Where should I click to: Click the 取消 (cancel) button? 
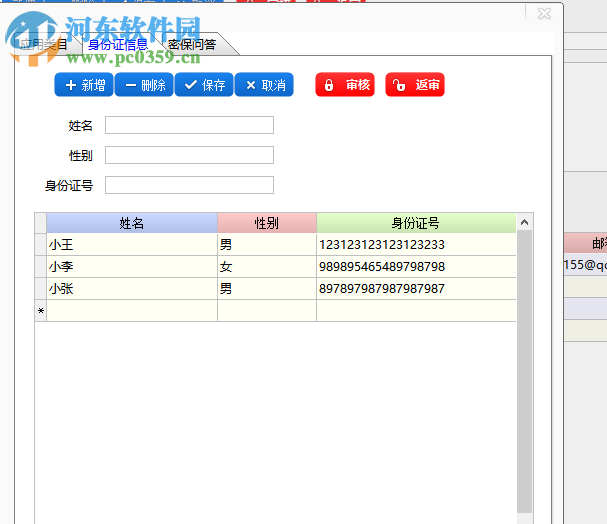[264, 85]
